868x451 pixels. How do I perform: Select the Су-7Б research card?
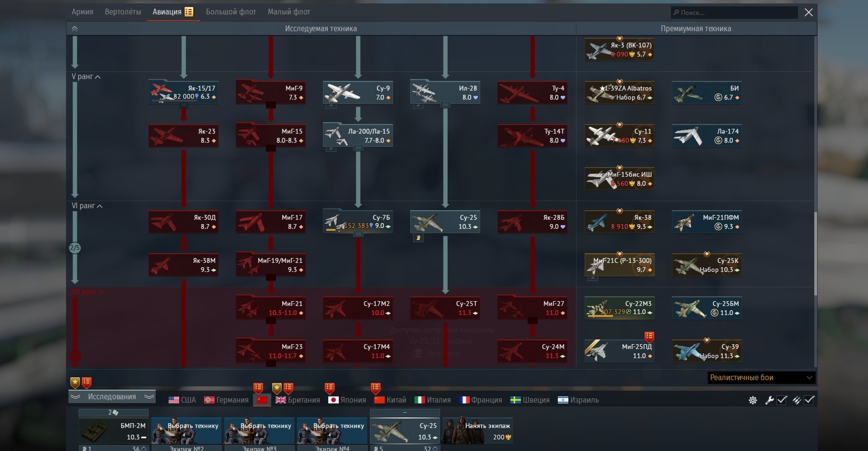click(x=358, y=222)
